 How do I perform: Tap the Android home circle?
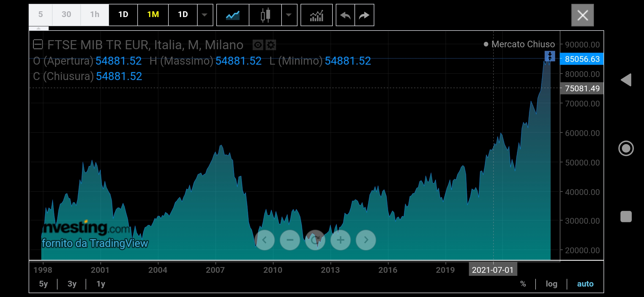[626, 148]
